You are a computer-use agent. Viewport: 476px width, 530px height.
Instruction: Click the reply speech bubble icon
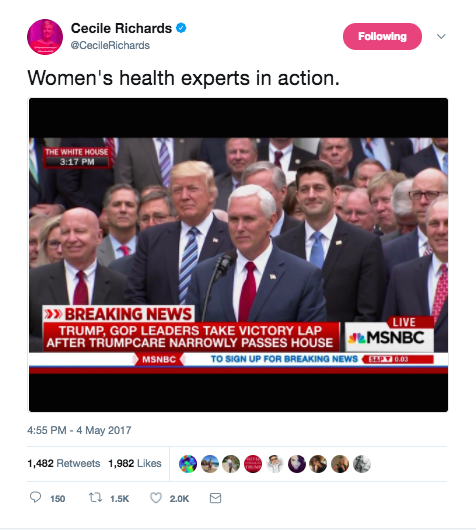click(35, 498)
